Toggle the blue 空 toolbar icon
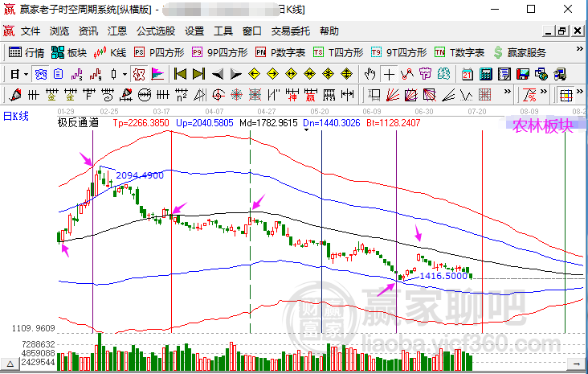The width and height of the screenshot is (588, 374). (x=40, y=74)
